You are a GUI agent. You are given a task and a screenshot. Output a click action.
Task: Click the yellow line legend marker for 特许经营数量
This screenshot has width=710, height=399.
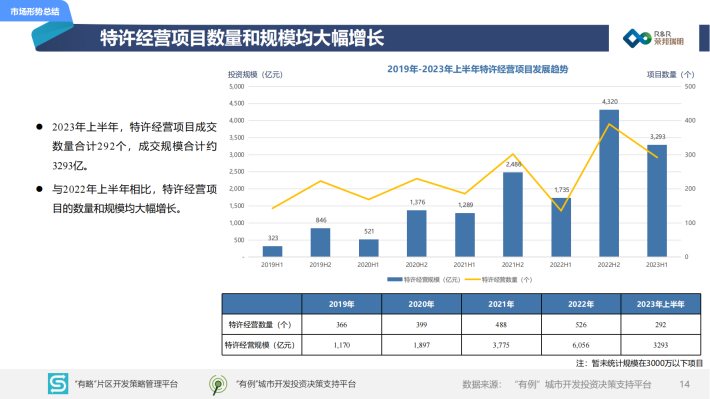tap(472, 279)
